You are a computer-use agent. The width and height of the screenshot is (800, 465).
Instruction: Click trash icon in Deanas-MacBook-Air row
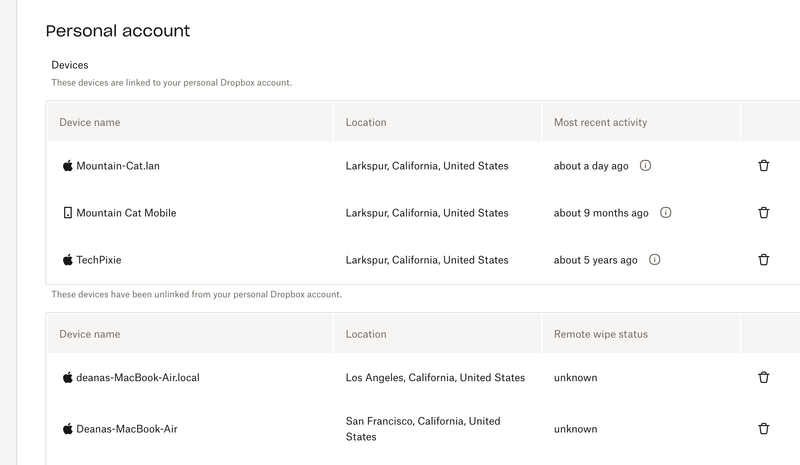pos(764,429)
